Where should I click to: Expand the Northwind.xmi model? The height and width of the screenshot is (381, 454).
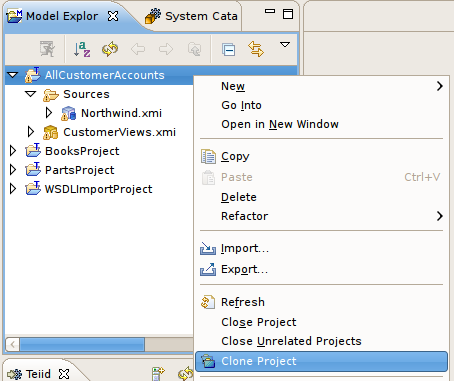pos(49,113)
